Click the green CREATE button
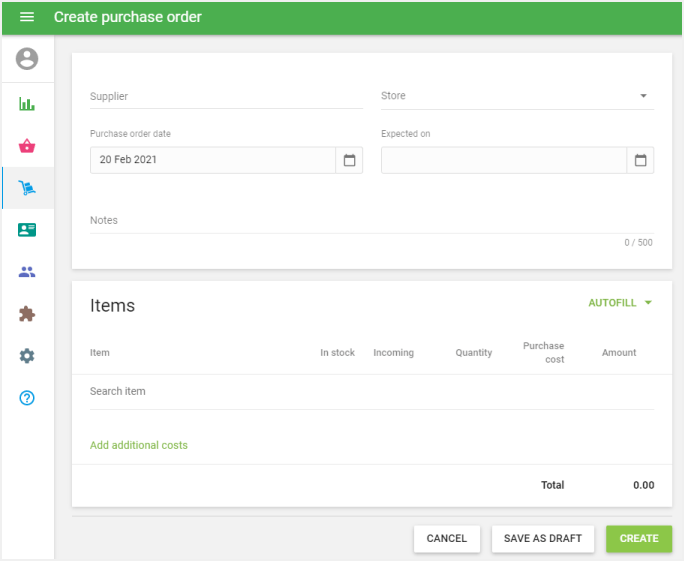This screenshot has height=561, width=684. (x=639, y=538)
